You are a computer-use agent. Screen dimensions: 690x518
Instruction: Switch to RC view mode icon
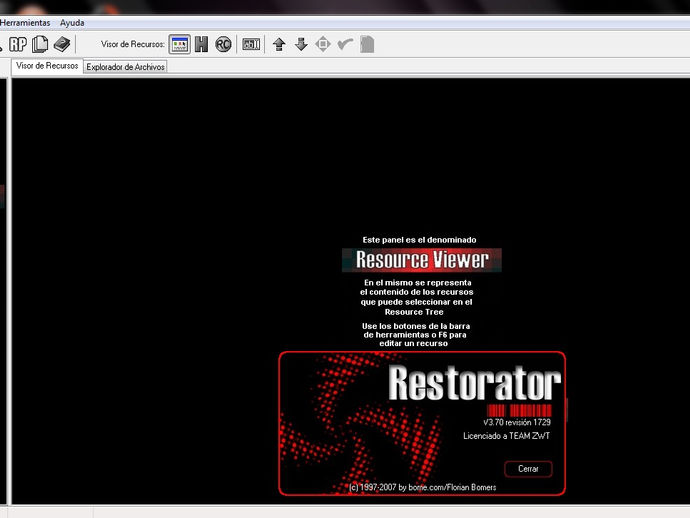pyautogui.click(x=223, y=44)
